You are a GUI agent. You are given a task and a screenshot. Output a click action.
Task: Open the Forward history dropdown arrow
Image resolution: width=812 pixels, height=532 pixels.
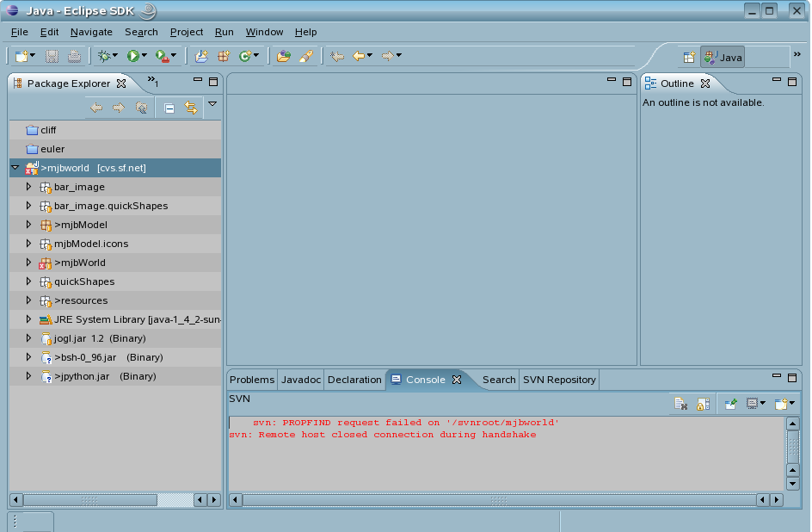tap(398, 55)
